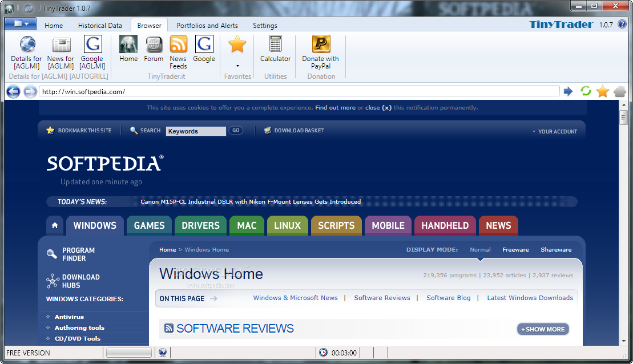Navigate back with blue back arrow
The height and width of the screenshot is (364, 633).
(x=13, y=92)
